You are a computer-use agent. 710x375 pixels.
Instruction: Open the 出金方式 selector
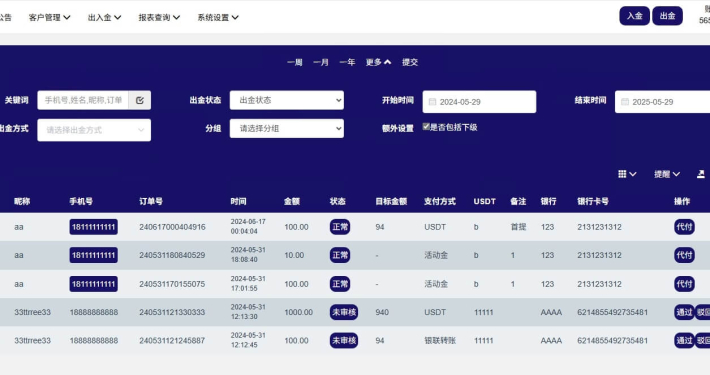[x=94, y=130]
